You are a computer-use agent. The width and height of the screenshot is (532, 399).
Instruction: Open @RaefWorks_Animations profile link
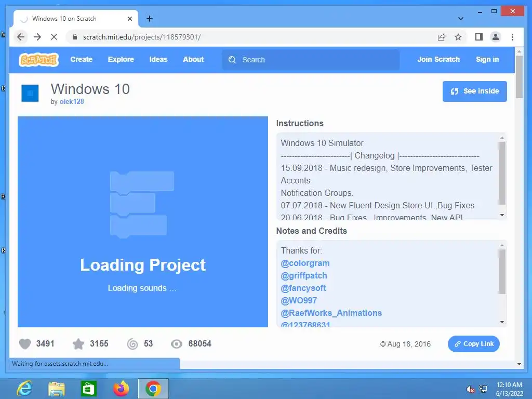point(331,313)
